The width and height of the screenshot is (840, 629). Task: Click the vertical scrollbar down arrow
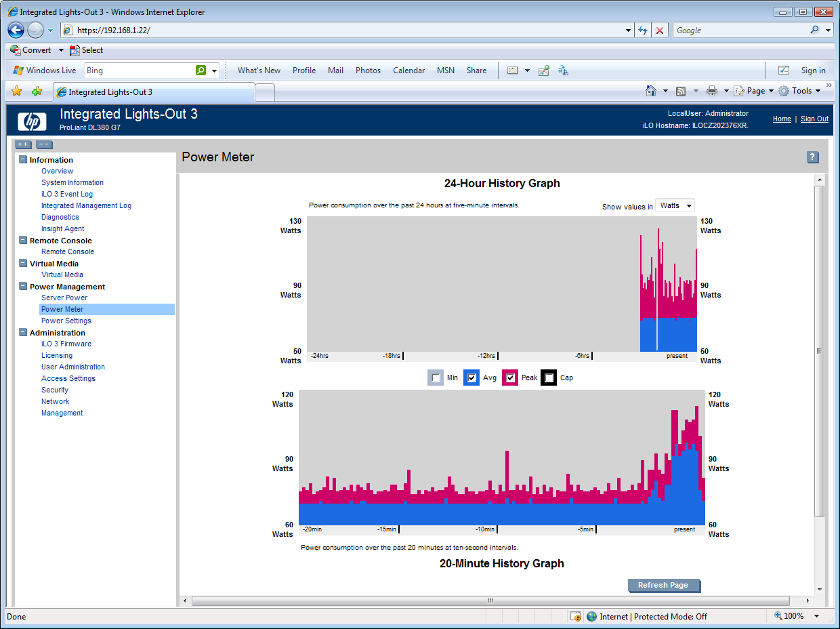(x=819, y=590)
